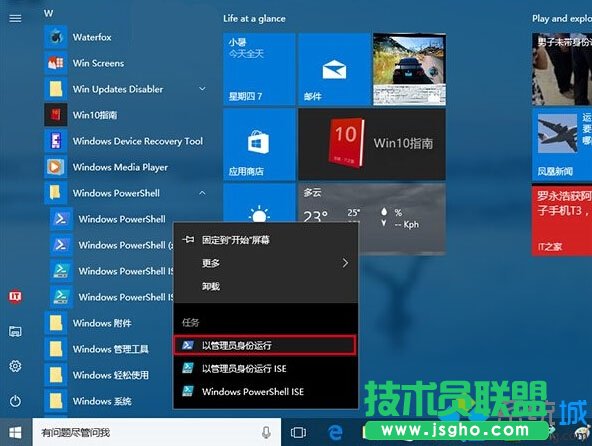
Task: Select 固定到"开始"屏幕 in context menu
Action: tap(265, 240)
